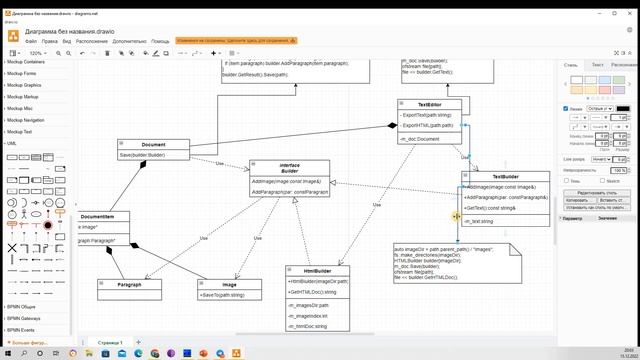Apply the light green style swatch
640x360 pixels.
[619, 80]
